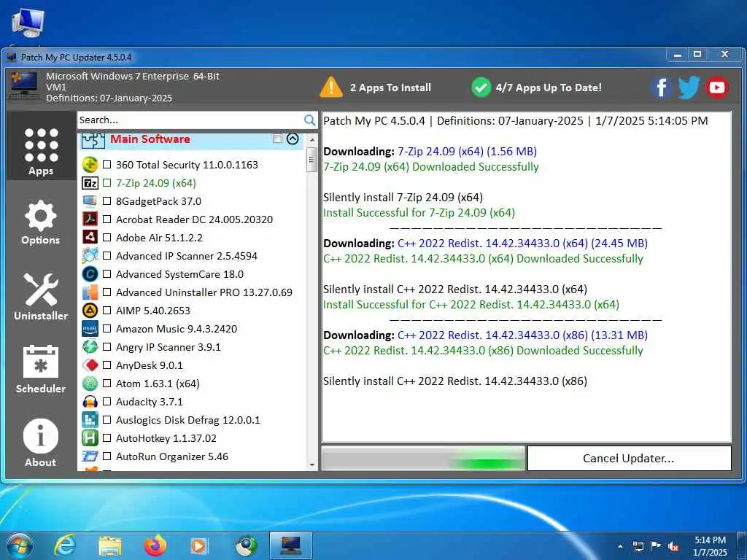Image resolution: width=747 pixels, height=560 pixels.
Task: Open Patch My PC YouTube channel
Action: [x=717, y=87]
